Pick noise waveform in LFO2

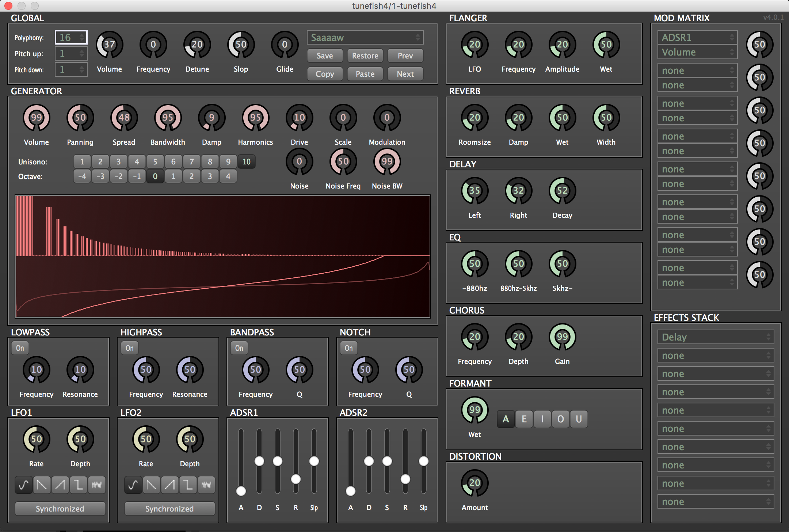pos(206,485)
